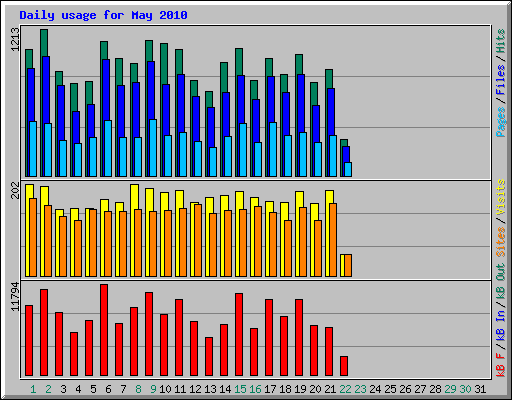Click the 'Hits' legend label
This screenshot has width=512, height=400.
(500, 41)
